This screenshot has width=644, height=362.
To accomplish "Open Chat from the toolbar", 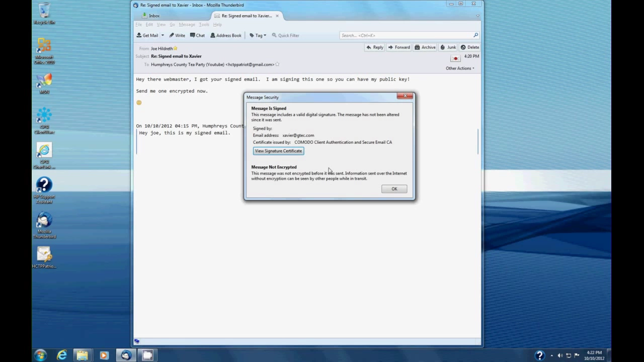I will (197, 35).
